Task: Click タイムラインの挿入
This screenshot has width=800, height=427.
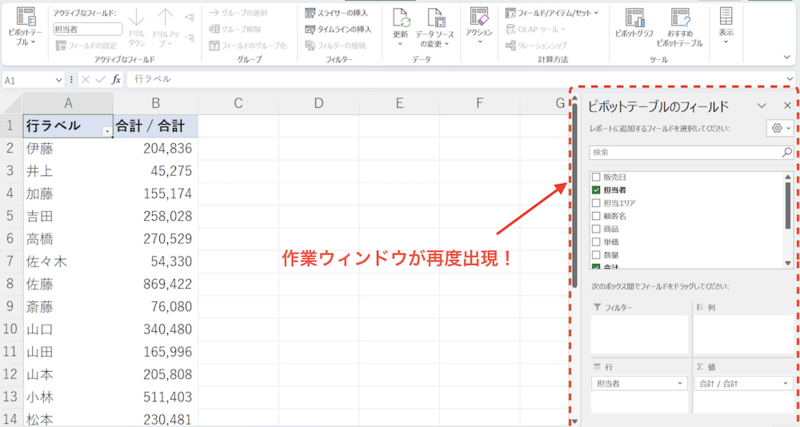Action: point(338,29)
